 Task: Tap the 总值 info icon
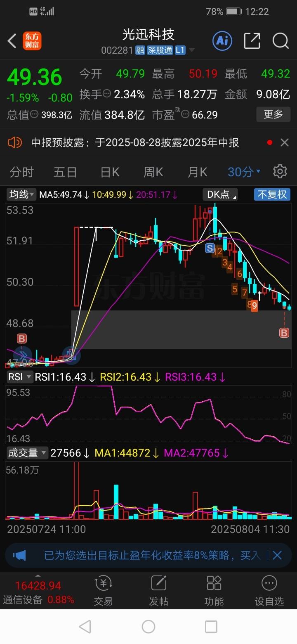point(34,114)
